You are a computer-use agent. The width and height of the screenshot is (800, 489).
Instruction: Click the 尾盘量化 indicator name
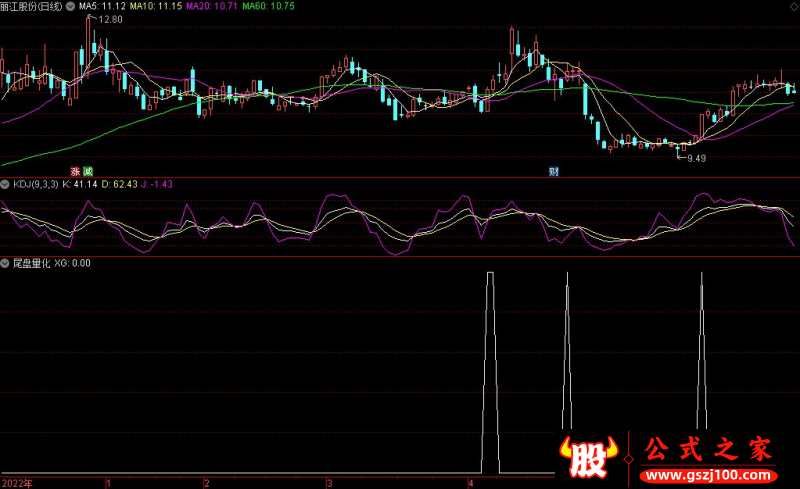30,264
